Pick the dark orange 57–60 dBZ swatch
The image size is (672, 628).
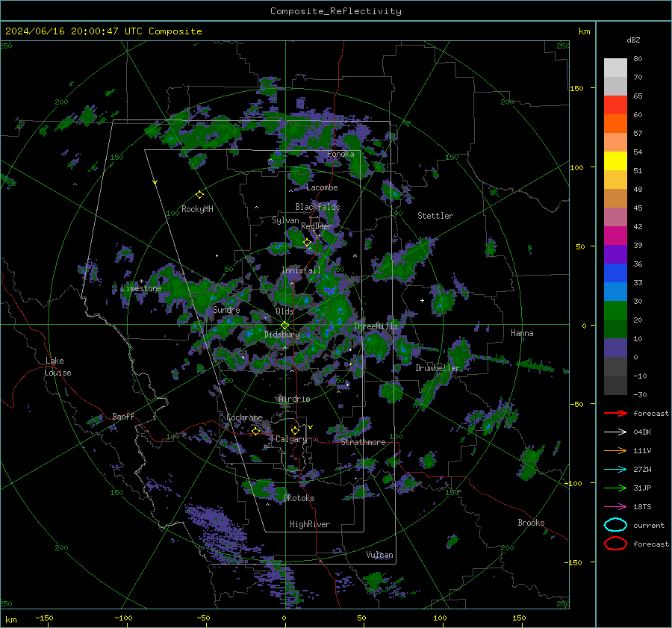coord(615,123)
